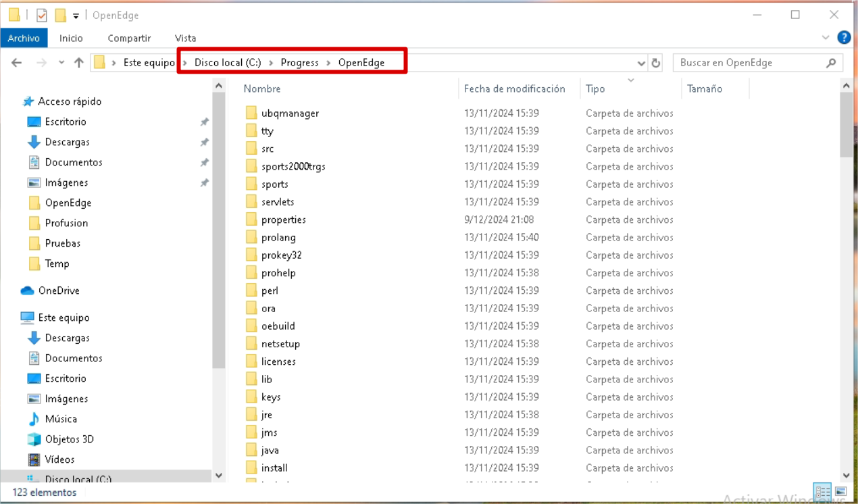This screenshot has height=504, width=858.
Task: Select the oebuild folder
Action: (x=278, y=326)
